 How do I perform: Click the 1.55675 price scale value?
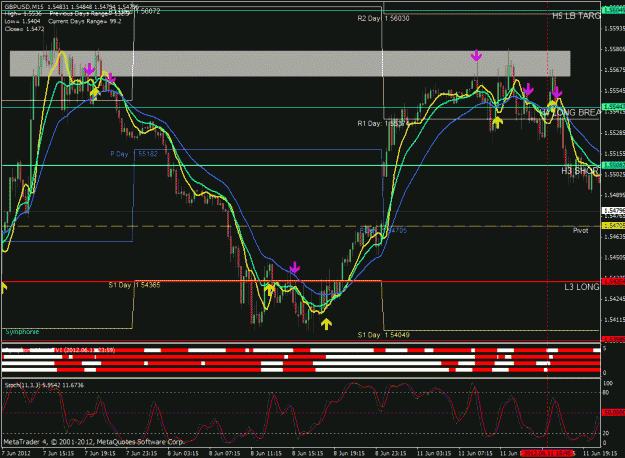click(x=614, y=70)
